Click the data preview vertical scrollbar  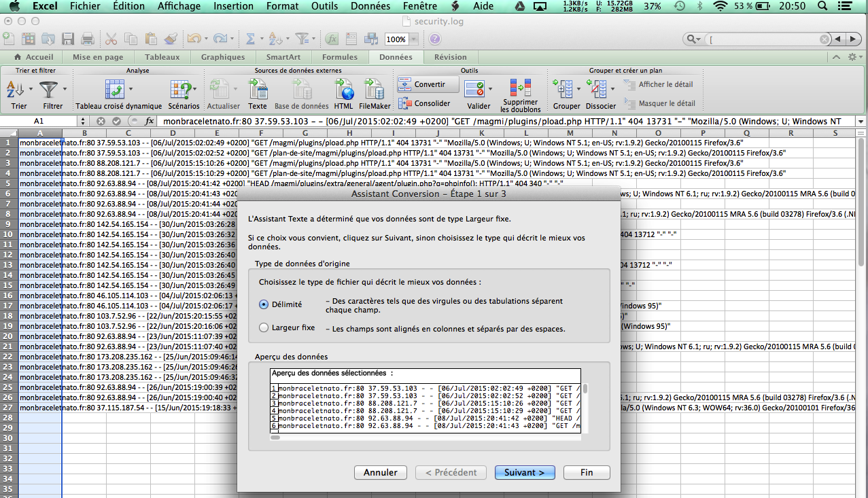coord(585,408)
